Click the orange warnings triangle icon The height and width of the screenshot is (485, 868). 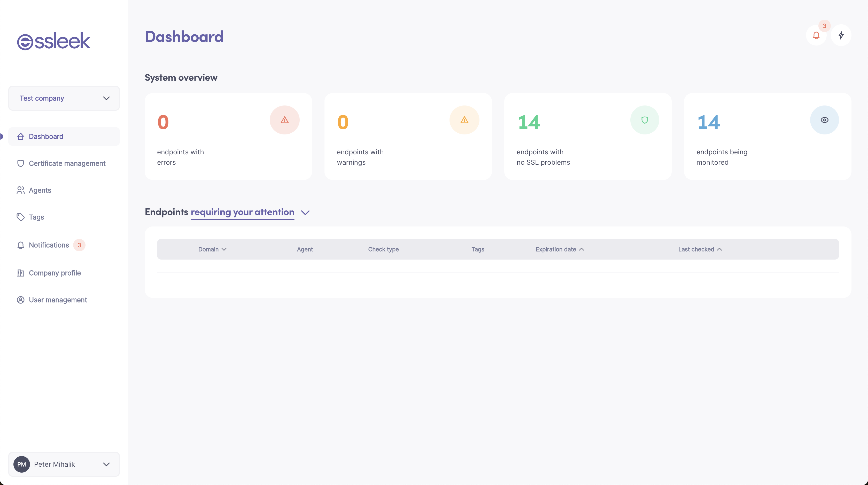click(x=464, y=120)
